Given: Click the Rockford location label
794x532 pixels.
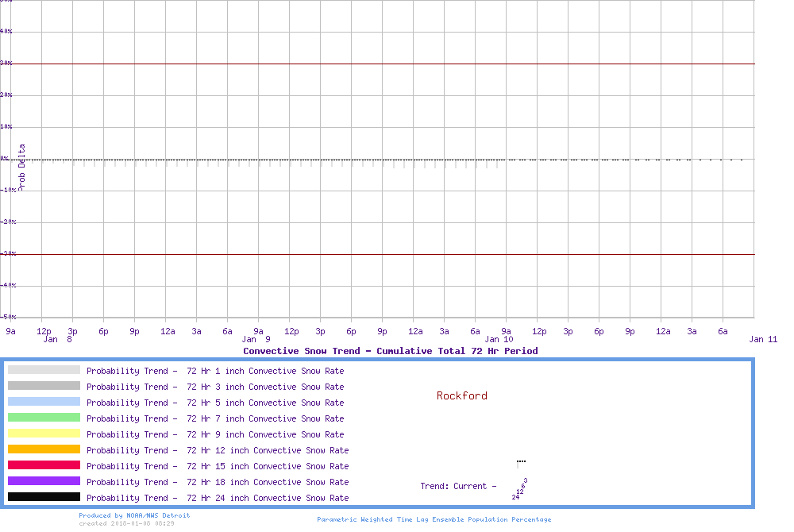Looking at the screenshot, I should (461, 395).
